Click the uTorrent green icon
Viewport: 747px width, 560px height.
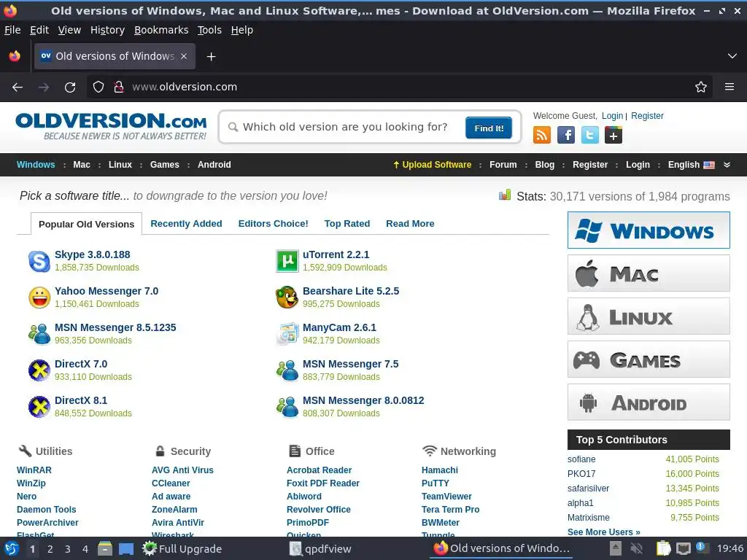[287, 261]
